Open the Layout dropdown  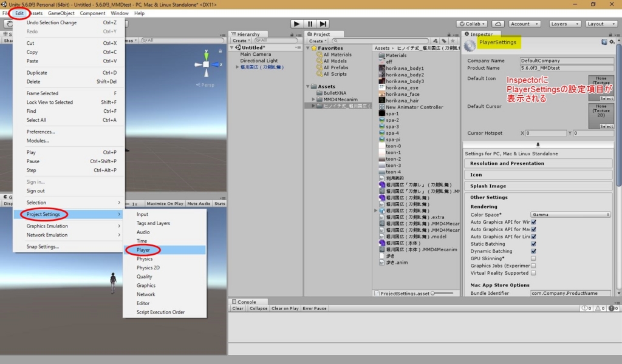(x=601, y=24)
